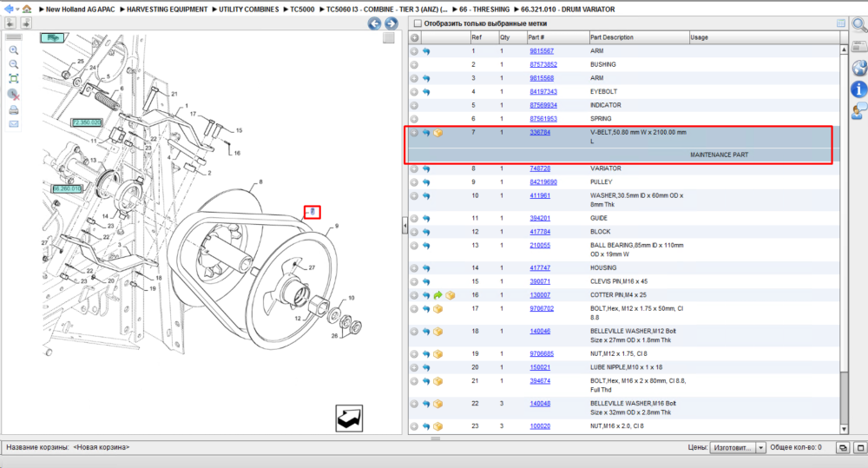Screen dimensions: 868x468
Task: Toggle the add-all circle in table header
Action: coord(415,37)
